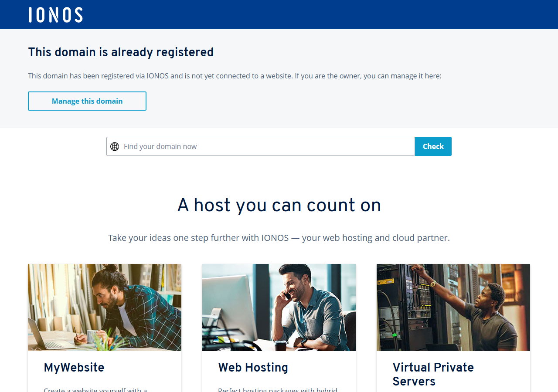Click the Check button next to the search

tap(433, 146)
